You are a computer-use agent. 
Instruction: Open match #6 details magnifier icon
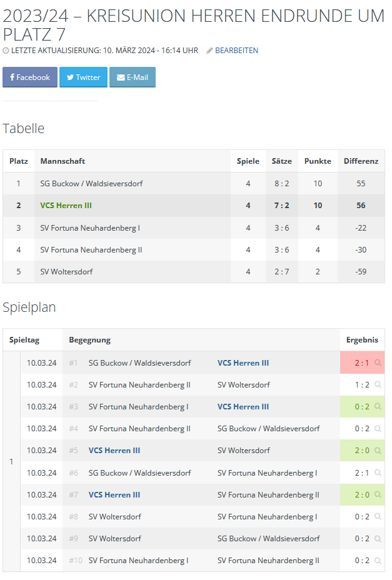(378, 473)
